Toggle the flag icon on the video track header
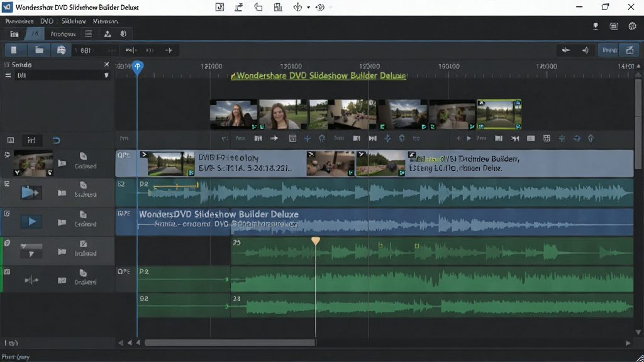The height and width of the screenshot is (362, 644). (62, 163)
